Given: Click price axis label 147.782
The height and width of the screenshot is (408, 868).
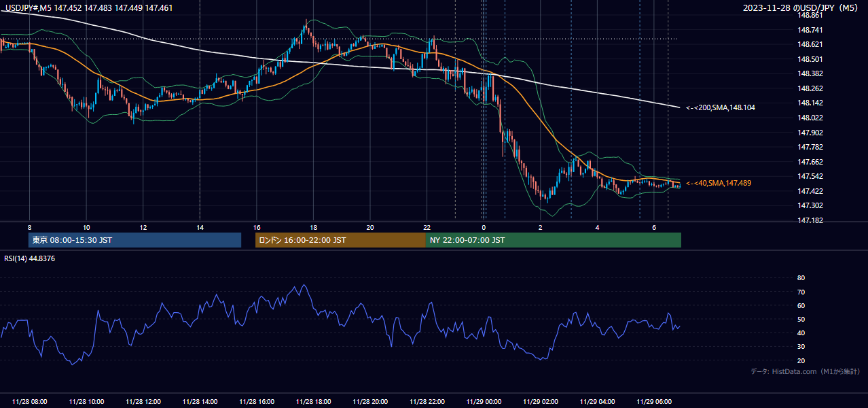Looking at the screenshot, I should (x=811, y=147).
